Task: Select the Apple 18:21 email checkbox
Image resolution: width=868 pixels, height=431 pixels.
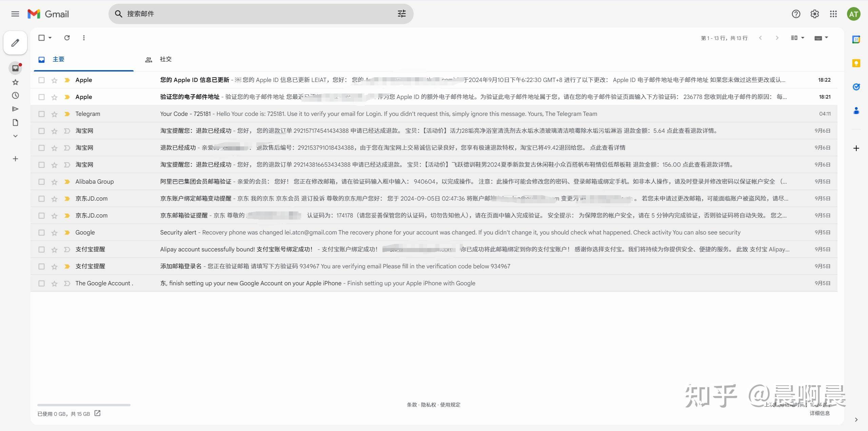Action: pyautogui.click(x=41, y=97)
